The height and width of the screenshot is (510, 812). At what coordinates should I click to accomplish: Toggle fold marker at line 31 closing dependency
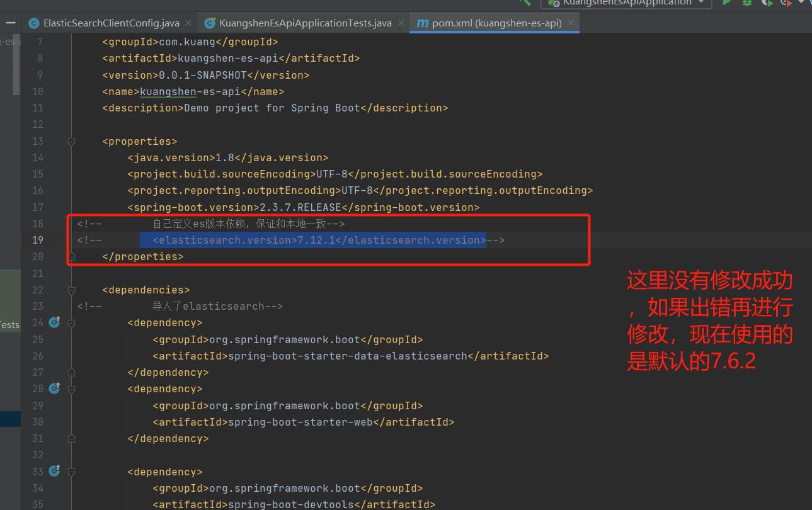click(71, 438)
